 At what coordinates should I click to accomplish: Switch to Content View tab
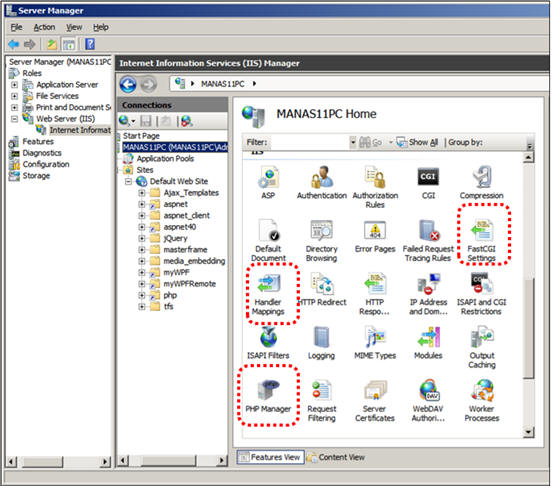point(335,457)
